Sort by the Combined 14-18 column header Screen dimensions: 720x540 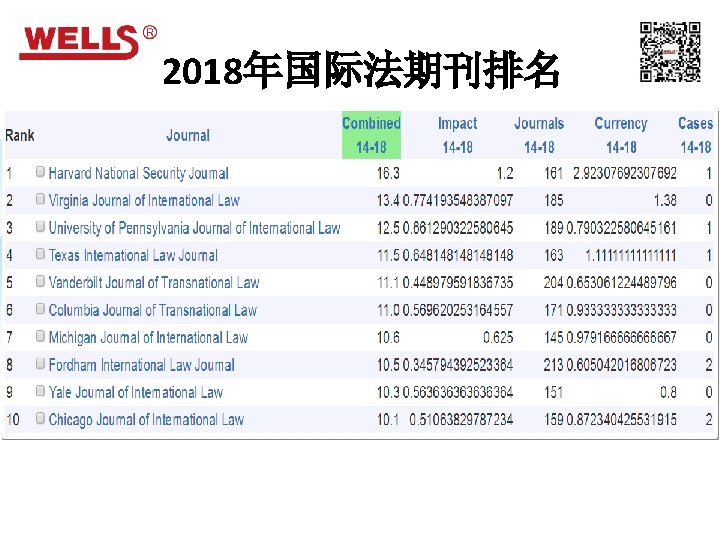[x=371, y=135]
